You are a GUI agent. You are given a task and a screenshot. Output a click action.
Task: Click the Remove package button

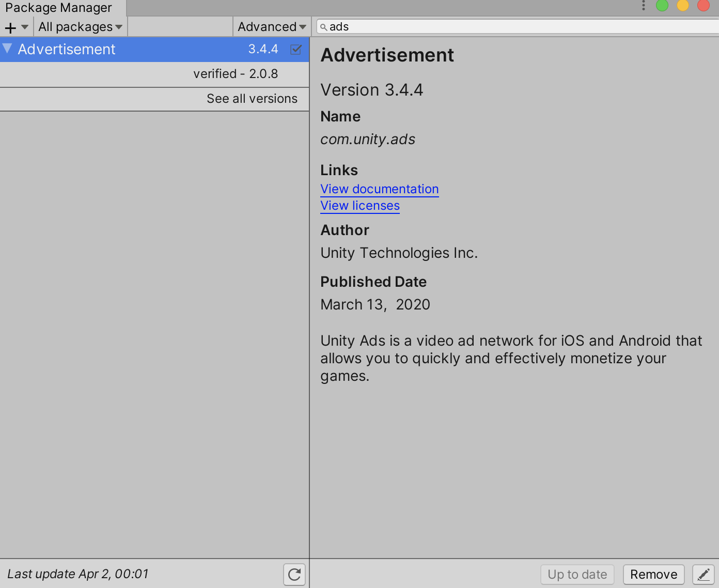point(654,575)
